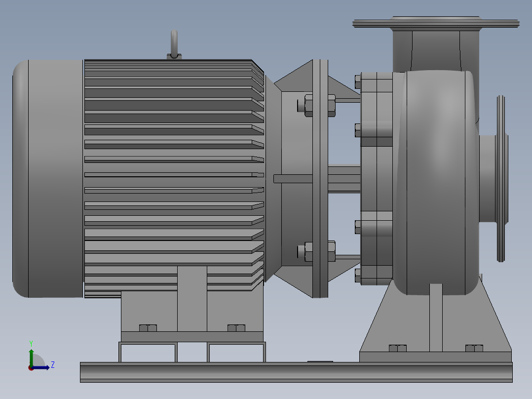
Task: Select the suction flange on the pump side
Action: pos(501,179)
